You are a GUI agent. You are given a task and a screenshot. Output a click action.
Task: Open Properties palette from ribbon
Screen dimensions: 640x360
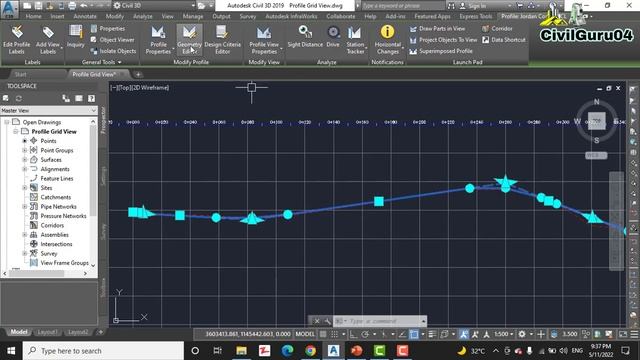[108, 29]
